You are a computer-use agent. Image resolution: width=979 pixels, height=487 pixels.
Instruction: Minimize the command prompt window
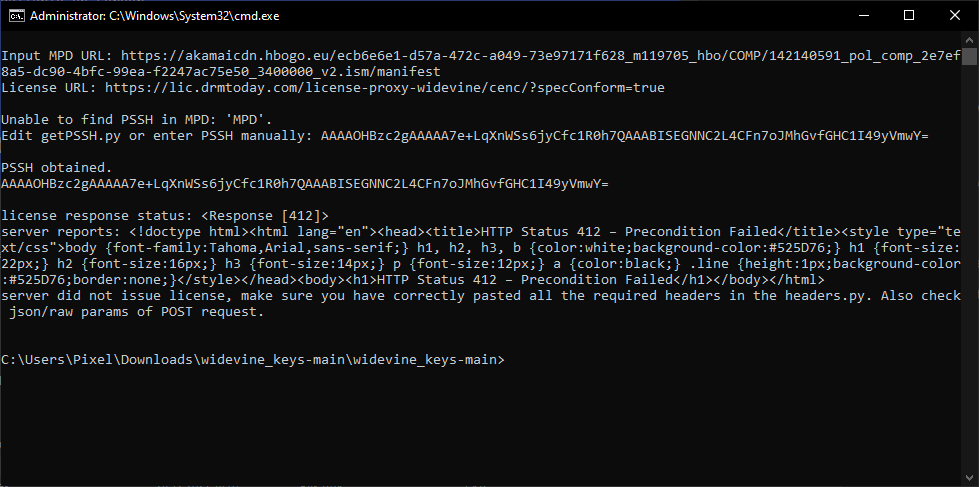[x=863, y=16]
